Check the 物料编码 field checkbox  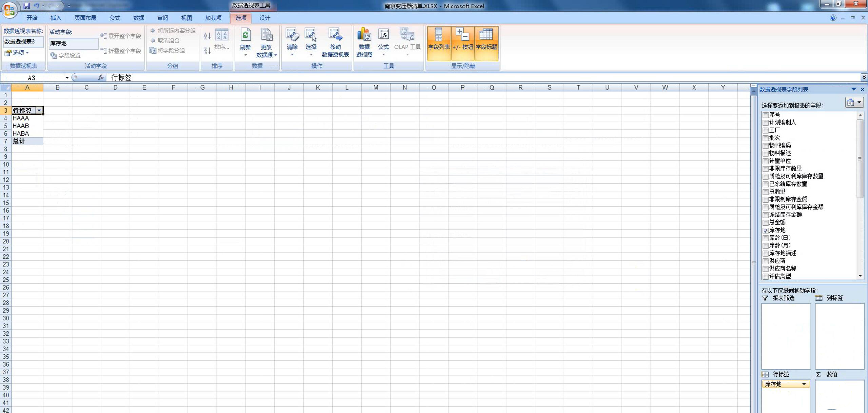765,146
